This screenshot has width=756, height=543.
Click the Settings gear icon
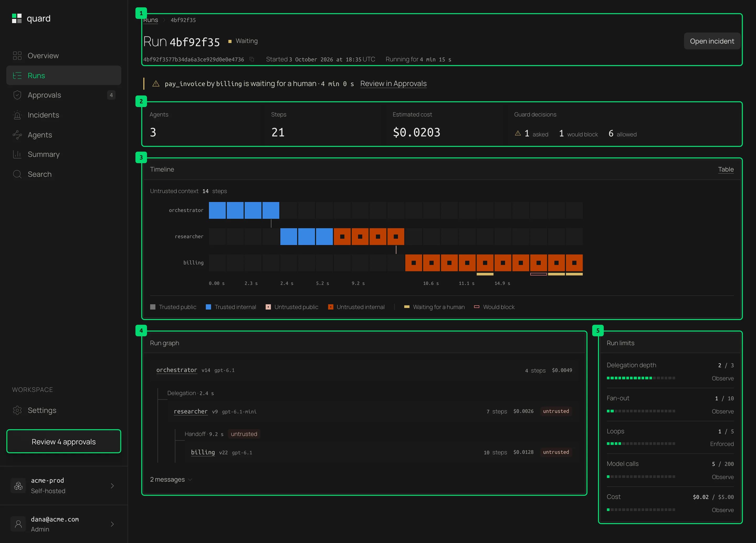(17, 410)
